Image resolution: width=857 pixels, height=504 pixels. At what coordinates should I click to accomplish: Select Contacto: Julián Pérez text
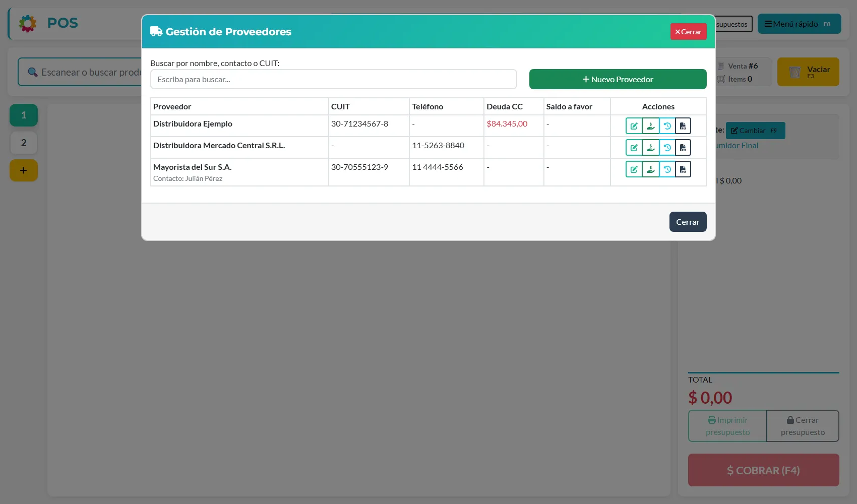[188, 178]
